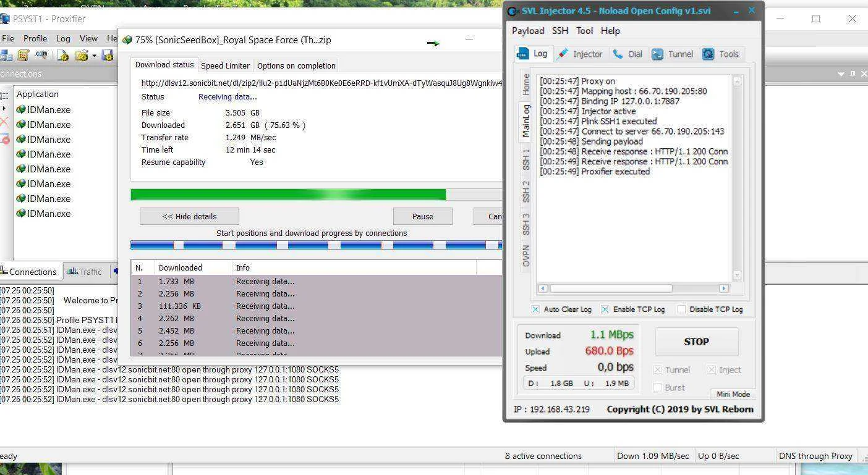This screenshot has height=475, width=868.
Task: Click the new profile icon in Proxifier toolbar
Action: tap(63, 56)
